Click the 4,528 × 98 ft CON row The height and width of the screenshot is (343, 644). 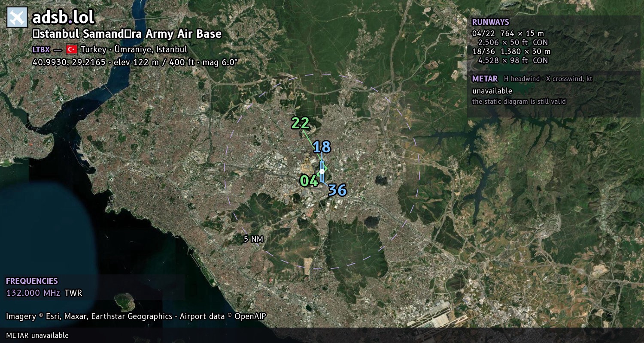pos(513,60)
